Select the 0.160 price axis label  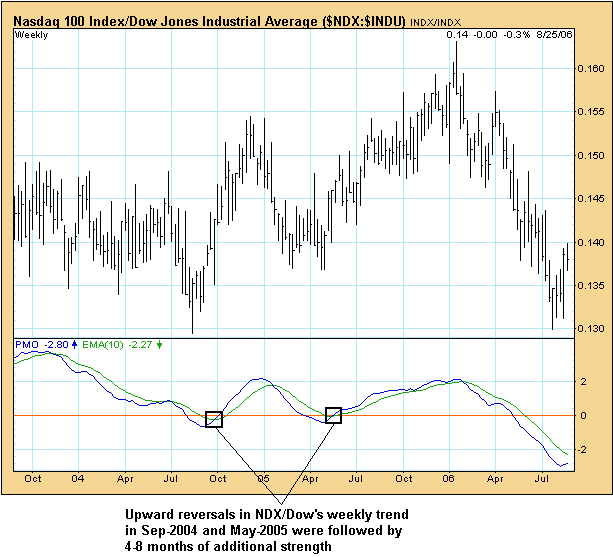coord(592,69)
